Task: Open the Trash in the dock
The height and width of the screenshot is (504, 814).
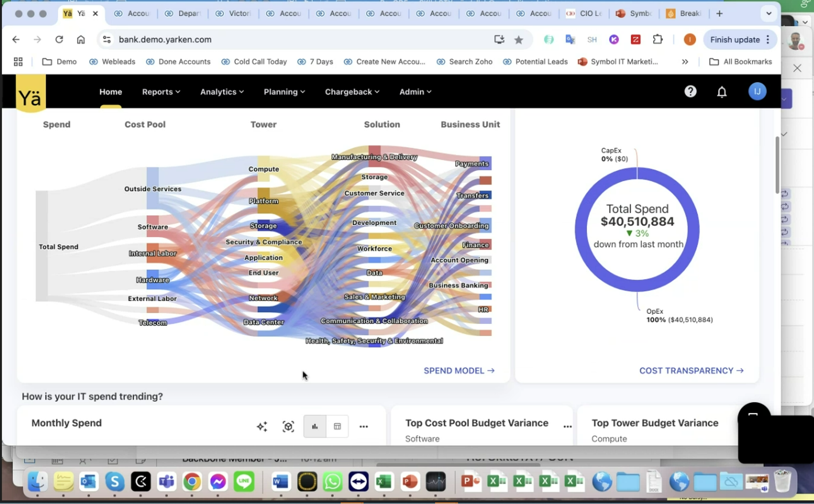Action: [x=782, y=481]
